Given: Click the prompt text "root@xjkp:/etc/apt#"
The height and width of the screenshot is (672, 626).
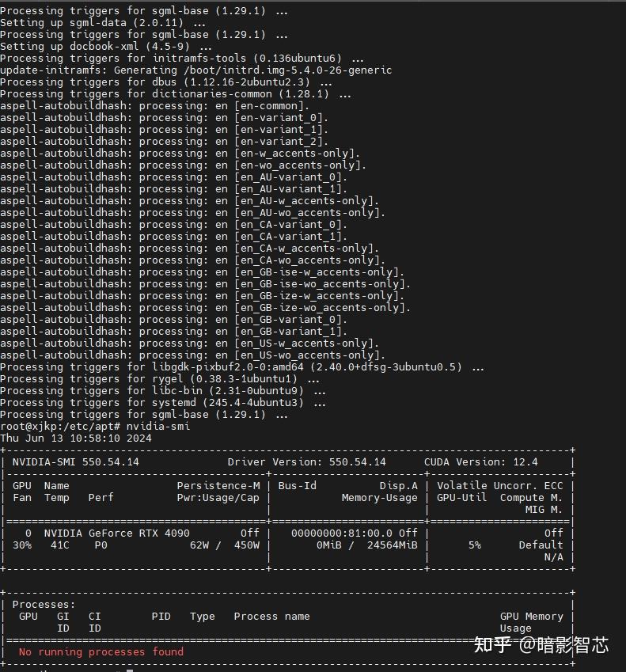Looking at the screenshot, I should coord(60,427).
